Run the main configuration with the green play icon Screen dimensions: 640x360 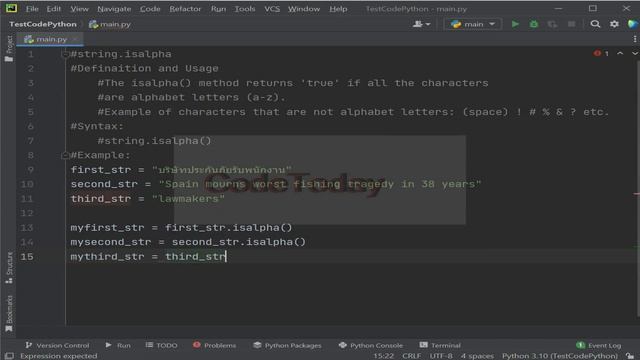click(x=515, y=24)
